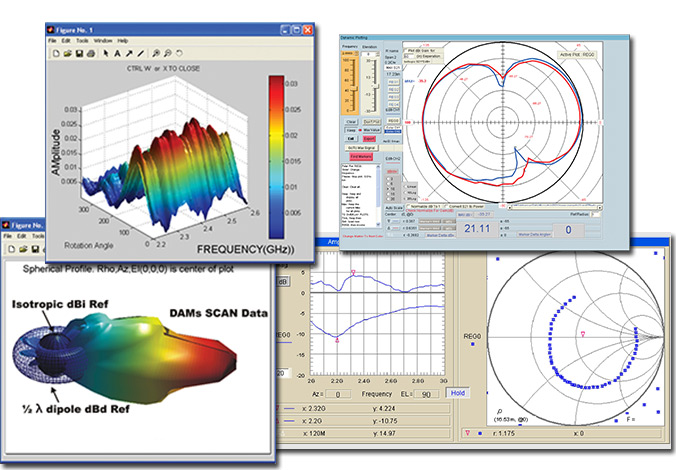Click the Elevation vertical slider
This screenshot has width=676, height=470.
pyautogui.click(x=376, y=86)
